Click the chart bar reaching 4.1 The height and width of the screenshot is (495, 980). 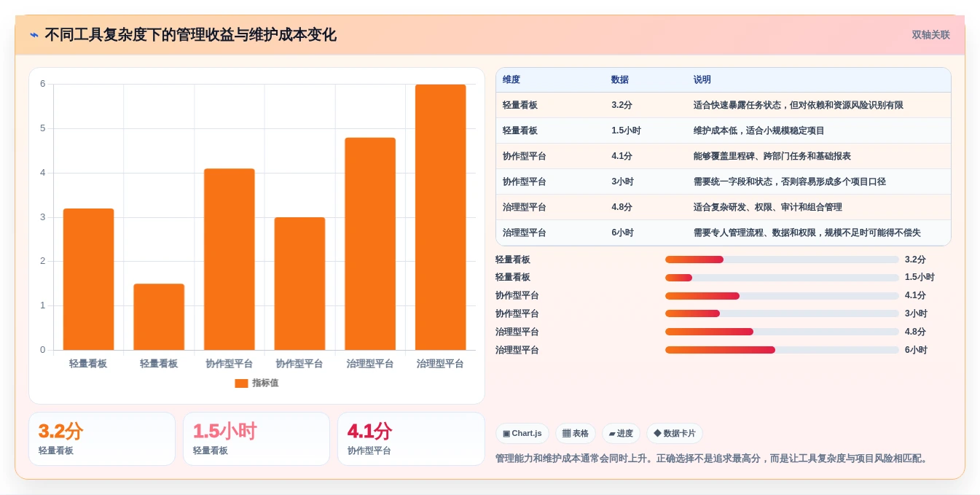(230, 259)
